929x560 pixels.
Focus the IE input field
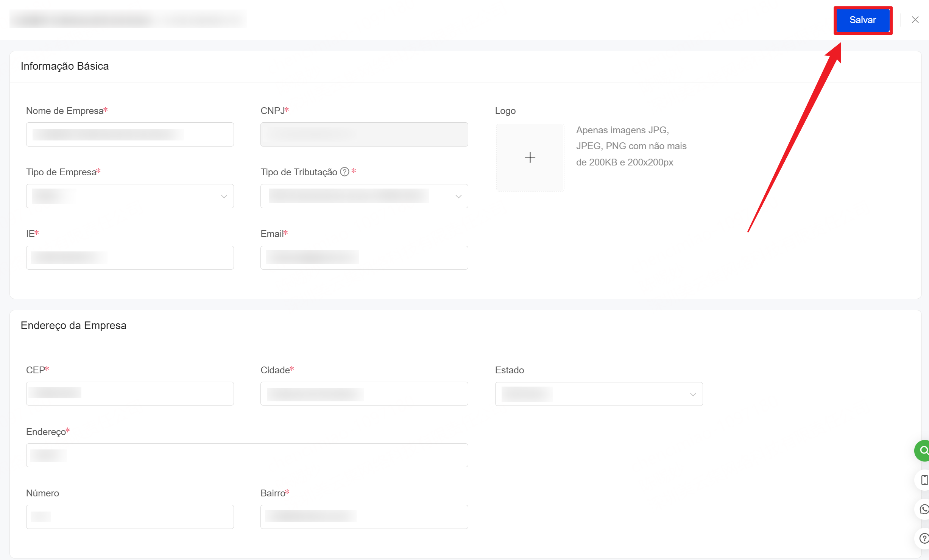130,258
